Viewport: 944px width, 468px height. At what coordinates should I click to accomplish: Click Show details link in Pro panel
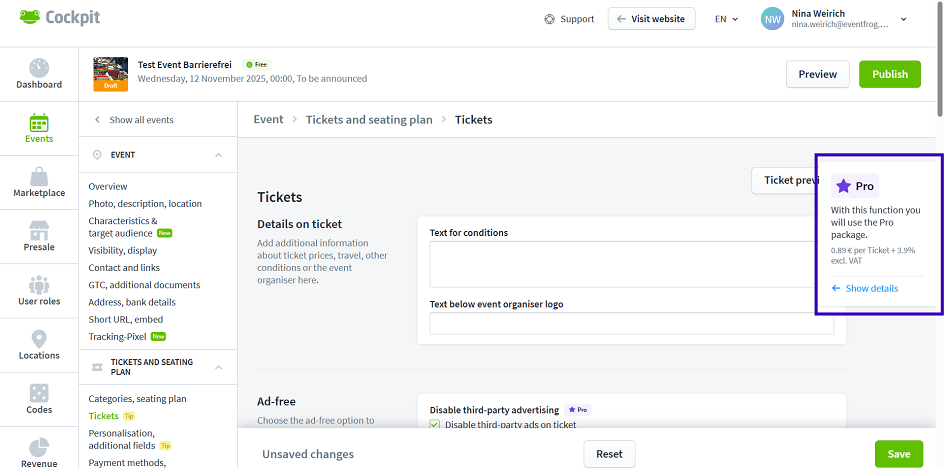(871, 289)
